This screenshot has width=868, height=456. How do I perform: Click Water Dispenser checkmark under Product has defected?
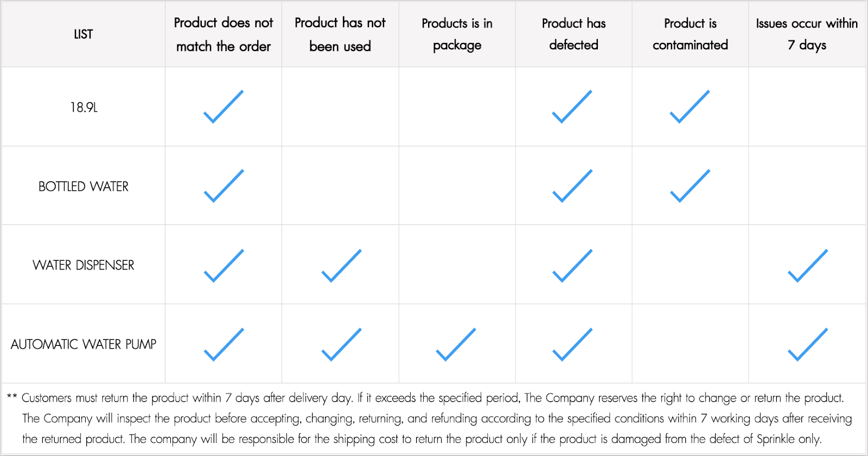(x=572, y=266)
